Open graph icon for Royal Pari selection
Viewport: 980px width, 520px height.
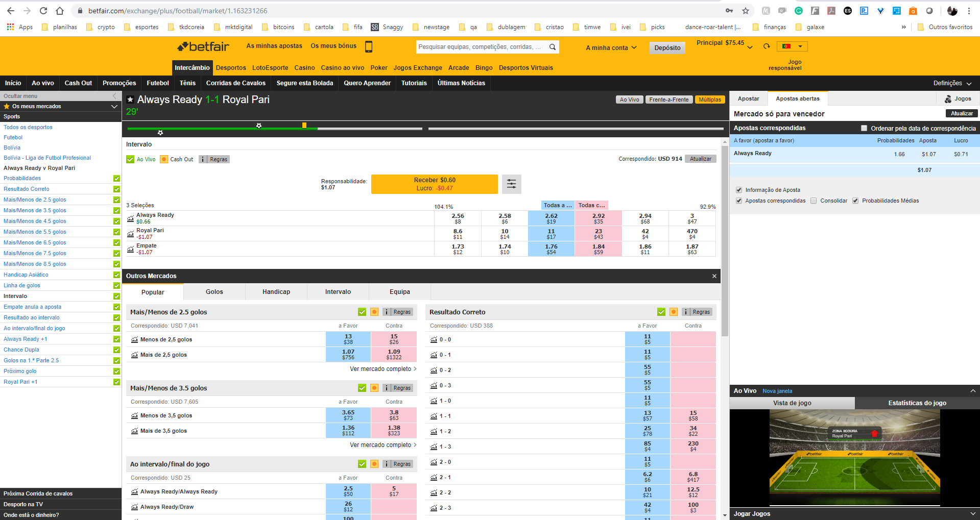click(130, 234)
